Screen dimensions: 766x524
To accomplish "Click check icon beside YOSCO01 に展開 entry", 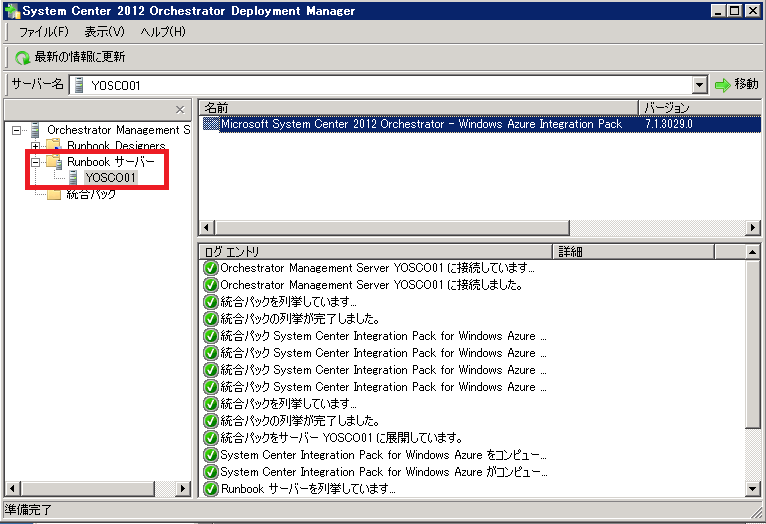I will 211,438.
